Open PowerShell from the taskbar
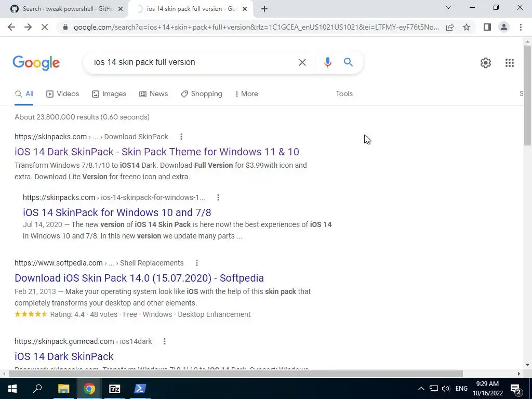The image size is (532, 399). [x=140, y=389]
